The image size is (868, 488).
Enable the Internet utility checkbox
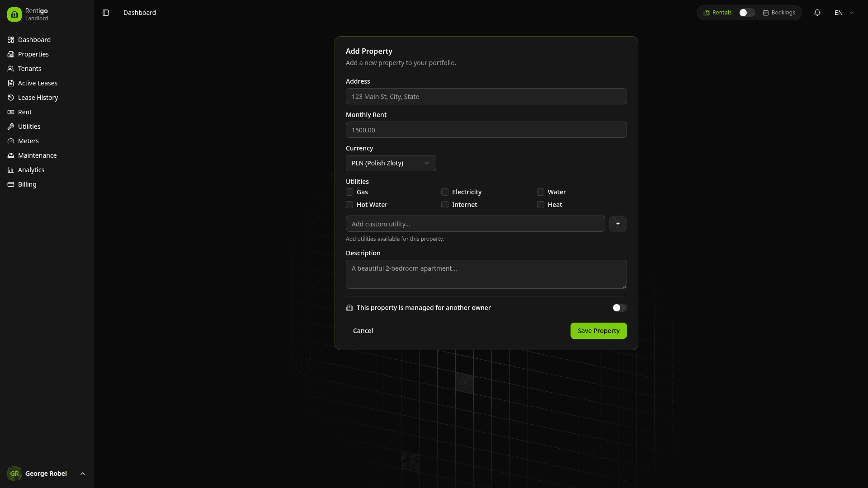pos(445,205)
